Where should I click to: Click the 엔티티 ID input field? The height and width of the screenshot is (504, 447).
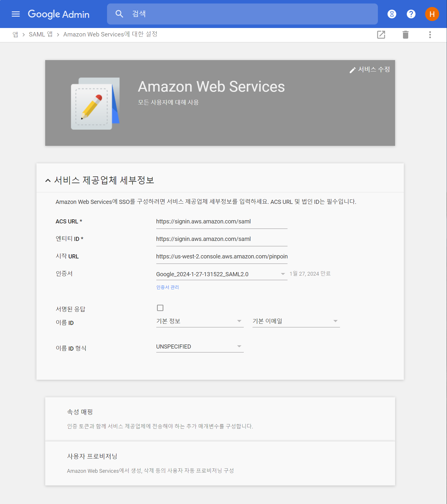tap(222, 239)
